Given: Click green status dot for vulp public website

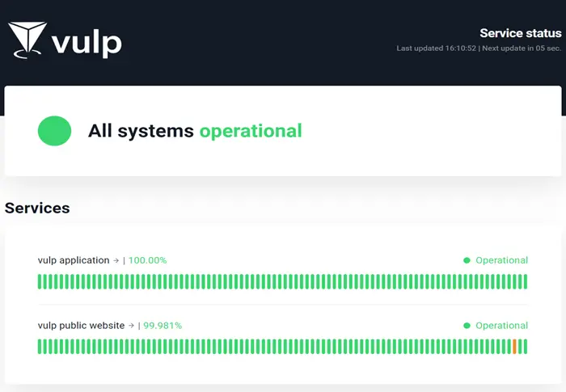Looking at the screenshot, I should coord(467,326).
